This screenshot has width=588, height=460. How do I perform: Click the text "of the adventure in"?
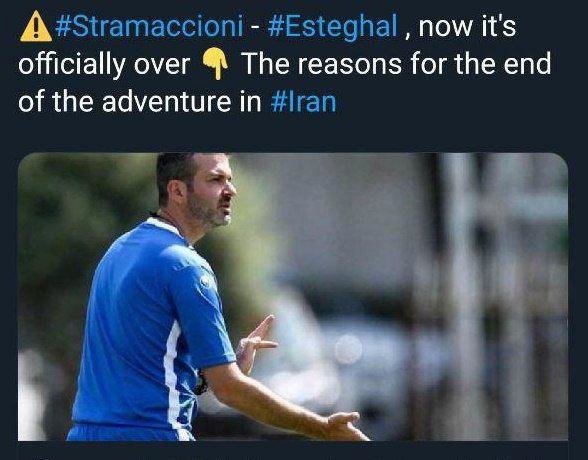coord(140,102)
